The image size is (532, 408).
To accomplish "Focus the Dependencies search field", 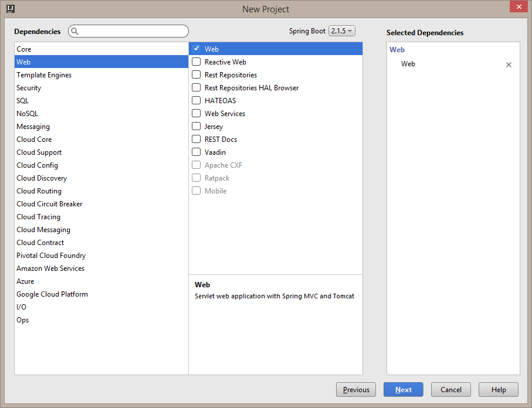I will (128, 31).
